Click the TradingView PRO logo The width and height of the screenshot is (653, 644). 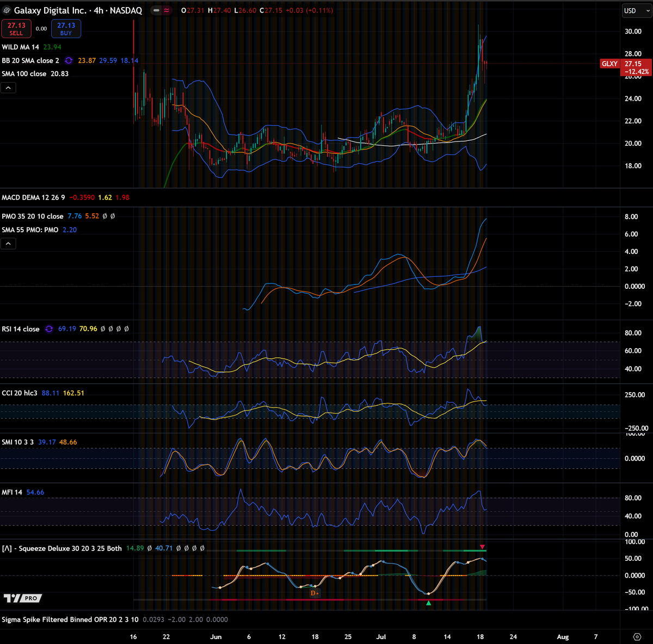click(23, 598)
